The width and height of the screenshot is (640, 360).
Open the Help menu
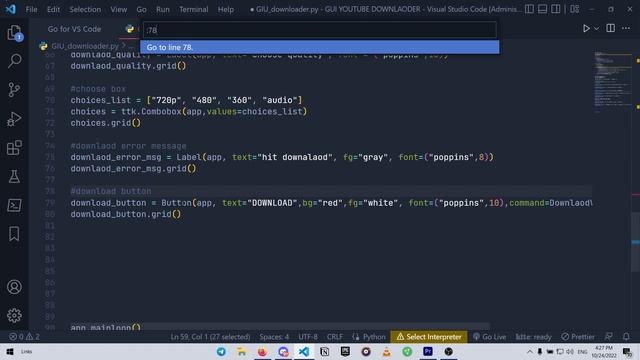pos(225,9)
